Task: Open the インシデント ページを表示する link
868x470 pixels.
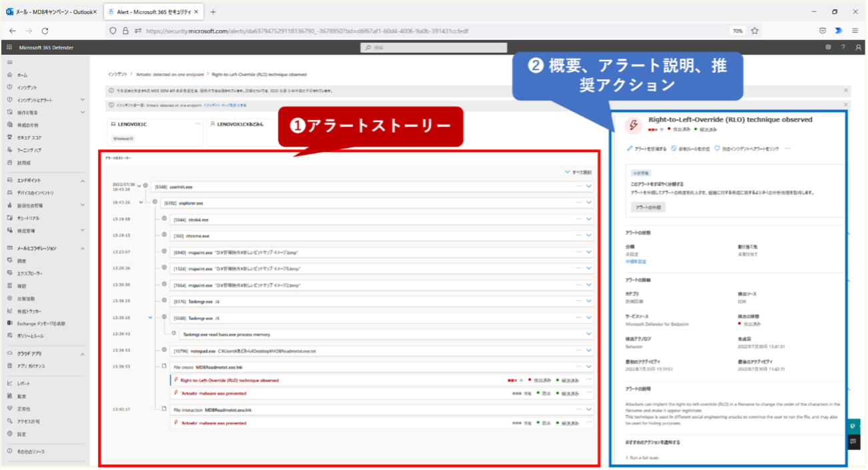Action: tap(225, 105)
